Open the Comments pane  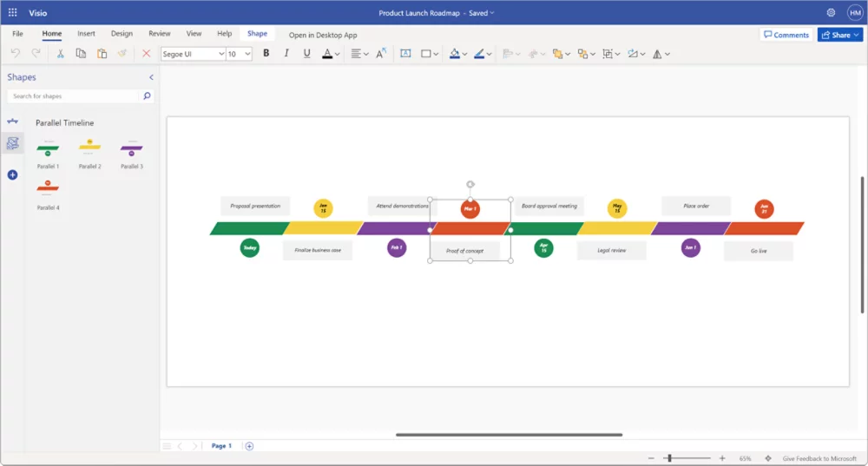point(786,35)
